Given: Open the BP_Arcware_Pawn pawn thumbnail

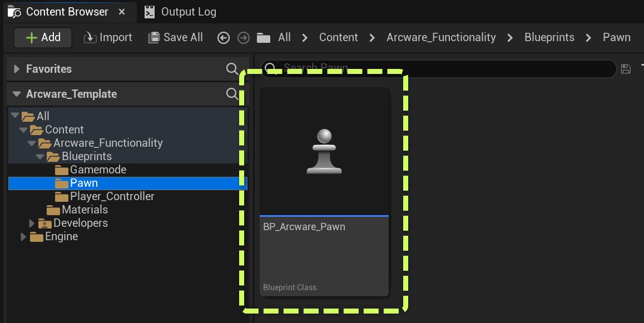Looking at the screenshot, I should click(324, 152).
